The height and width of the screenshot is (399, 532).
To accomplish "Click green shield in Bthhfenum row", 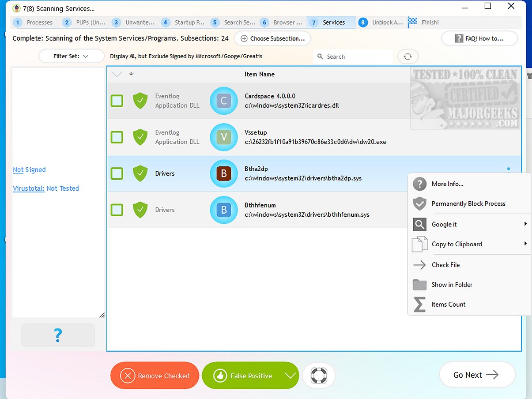I will click(x=140, y=210).
